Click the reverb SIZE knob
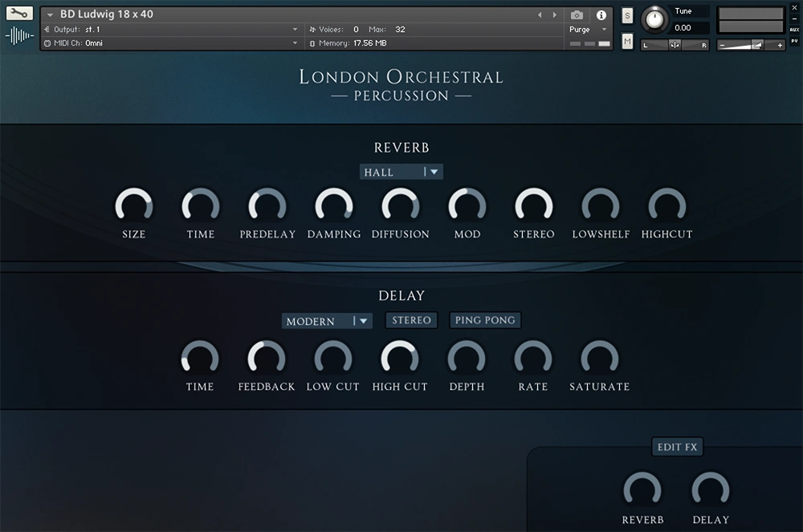 coord(133,205)
